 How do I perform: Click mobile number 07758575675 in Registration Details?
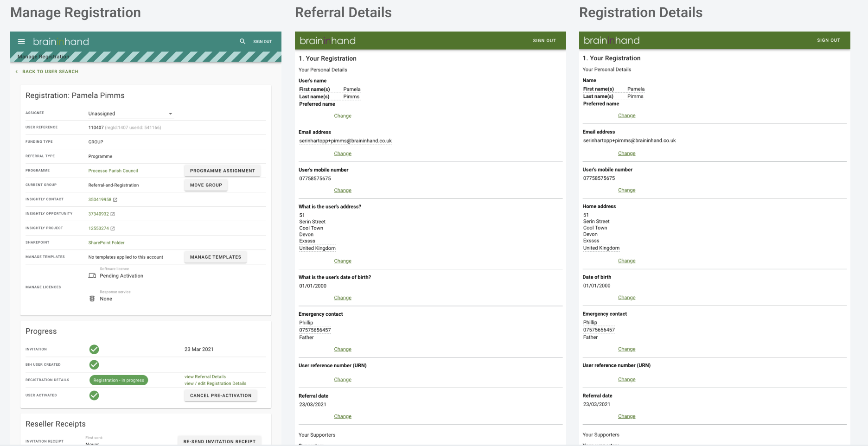tap(599, 178)
